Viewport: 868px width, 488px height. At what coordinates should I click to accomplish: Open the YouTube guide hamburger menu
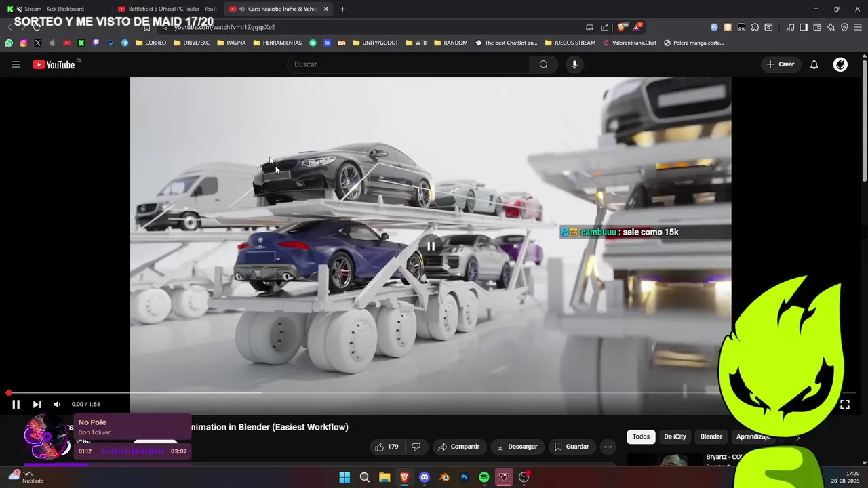coord(16,64)
